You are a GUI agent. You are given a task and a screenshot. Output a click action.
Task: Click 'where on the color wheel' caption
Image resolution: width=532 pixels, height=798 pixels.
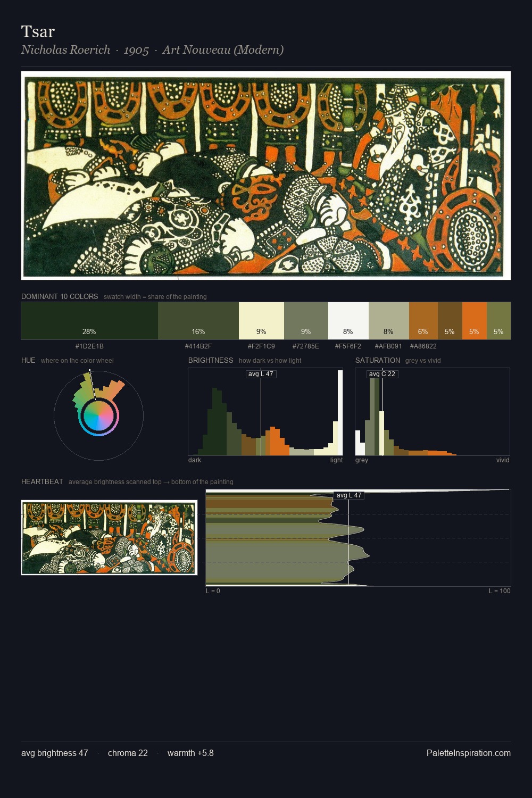(77, 361)
